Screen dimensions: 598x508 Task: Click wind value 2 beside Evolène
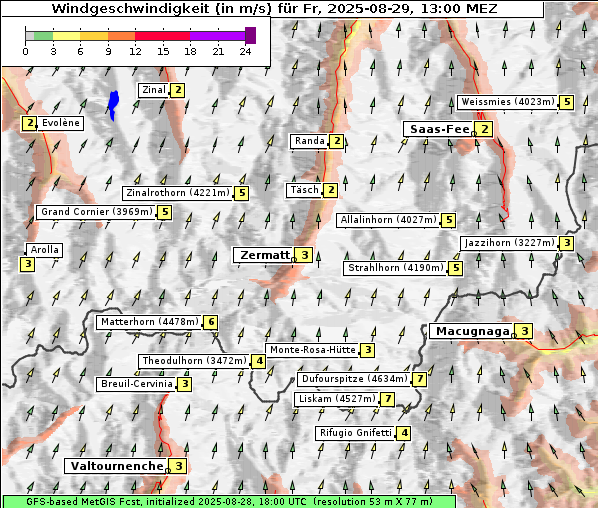(x=29, y=123)
